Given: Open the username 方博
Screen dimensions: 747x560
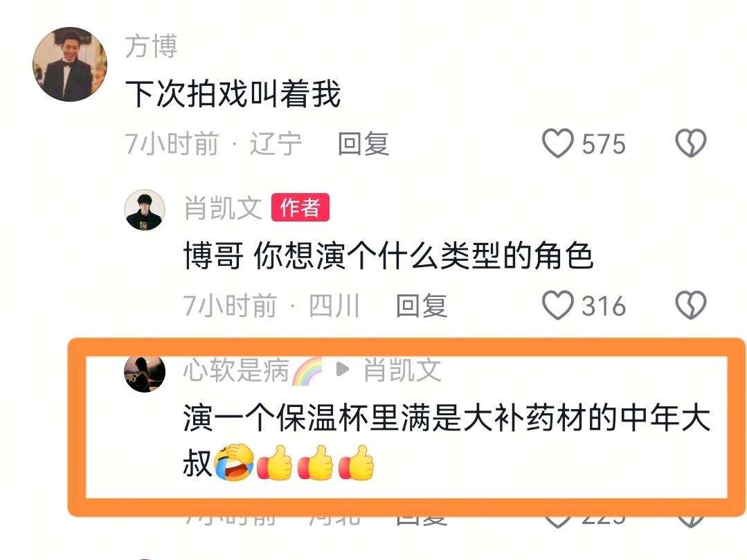Looking at the screenshot, I should tap(151, 46).
